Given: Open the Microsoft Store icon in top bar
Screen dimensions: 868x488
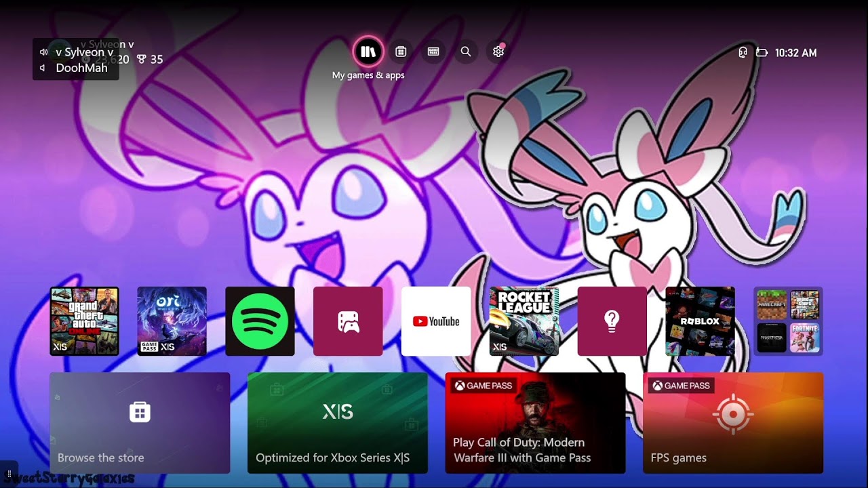Looking at the screenshot, I should pyautogui.click(x=401, y=52).
